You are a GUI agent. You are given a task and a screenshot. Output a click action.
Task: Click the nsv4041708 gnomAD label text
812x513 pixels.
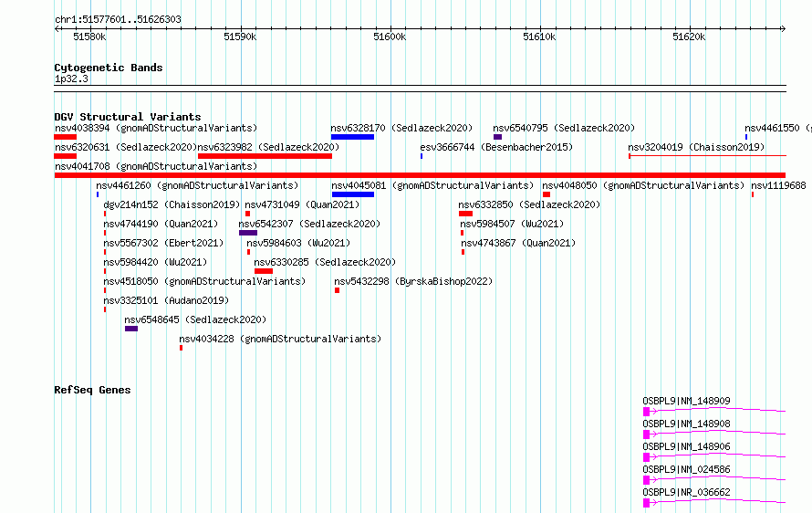coord(156,166)
